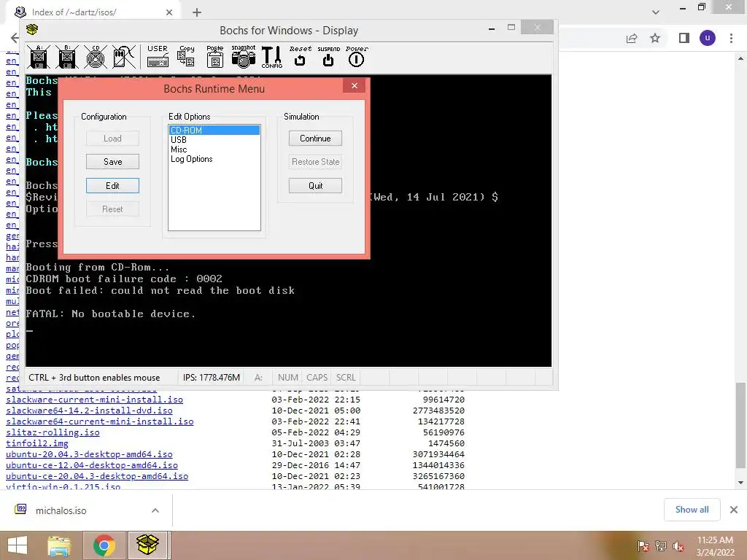The height and width of the screenshot is (560, 747).
Task: Click CAPS indicator in Bochs status bar
Action: click(x=317, y=378)
